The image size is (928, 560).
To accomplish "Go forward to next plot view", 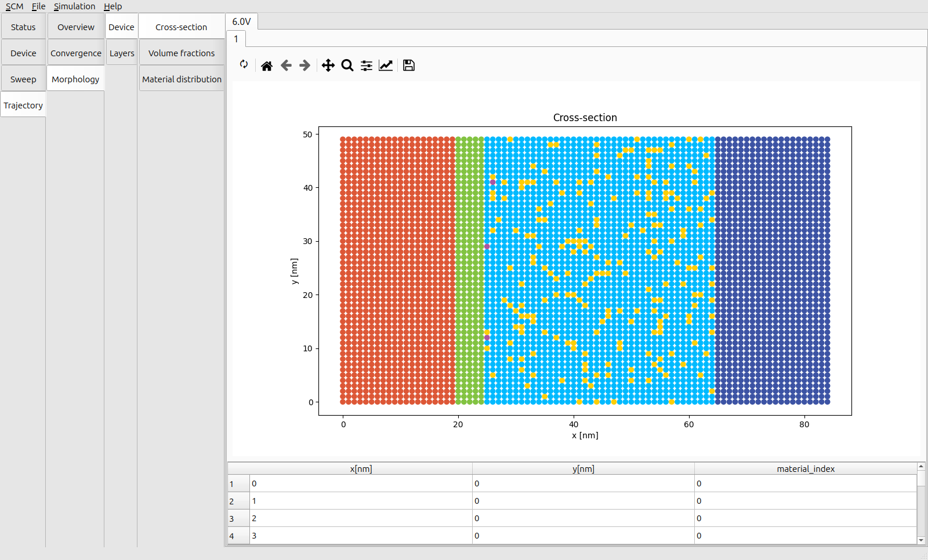I will [x=305, y=66].
